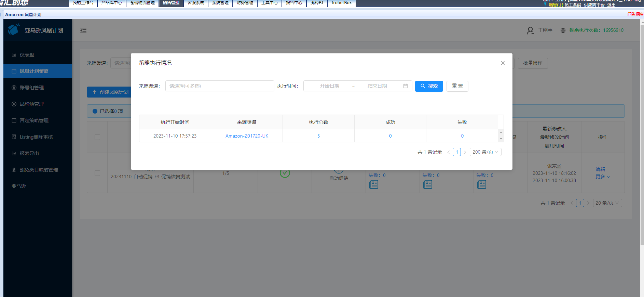Switch to the 财务管理 top tab

[x=245, y=3]
